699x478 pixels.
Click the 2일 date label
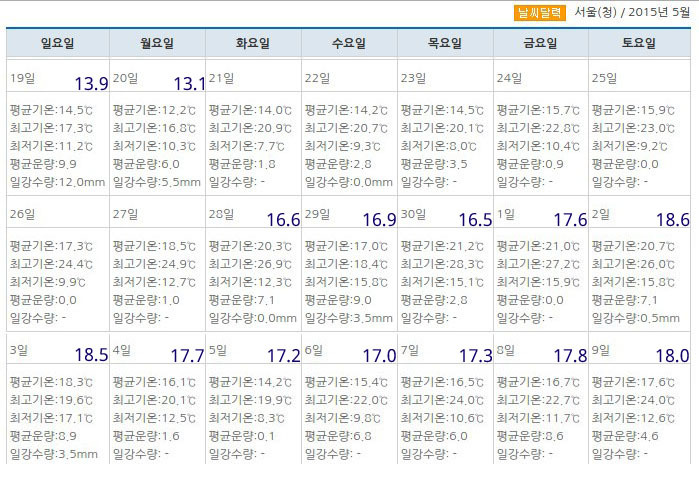point(601,214)
